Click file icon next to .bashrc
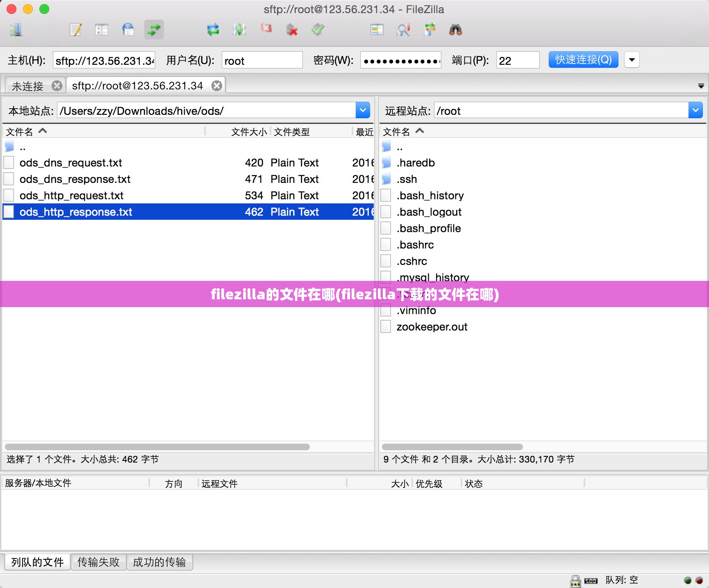Viewport: 709px width, 588px height. tap(386, 245)
